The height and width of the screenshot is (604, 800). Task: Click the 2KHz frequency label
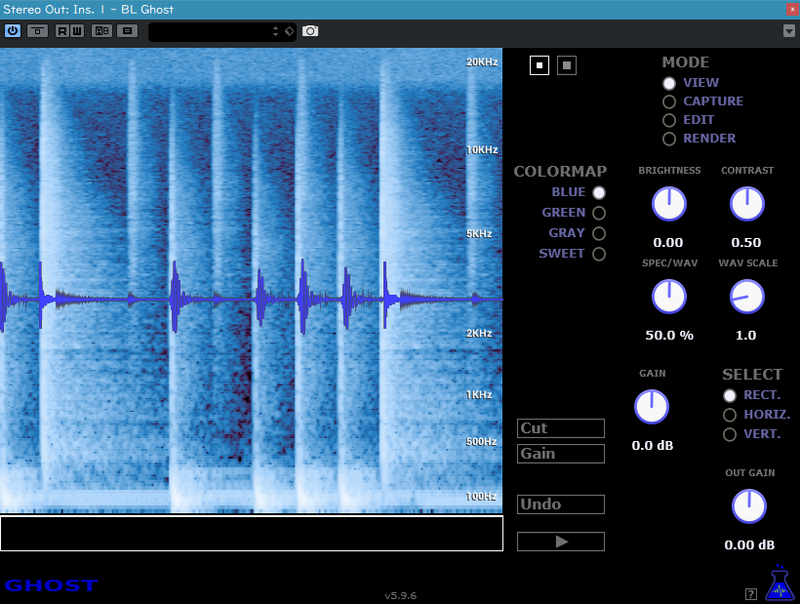coord(479,334)
